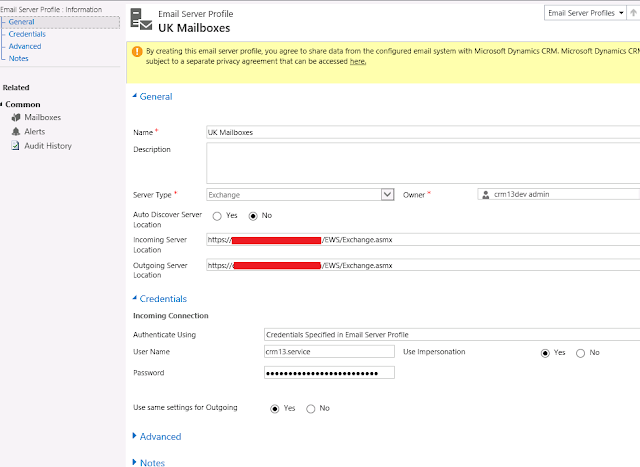Click the up arrow navigation icon

(x=633, y=13)
